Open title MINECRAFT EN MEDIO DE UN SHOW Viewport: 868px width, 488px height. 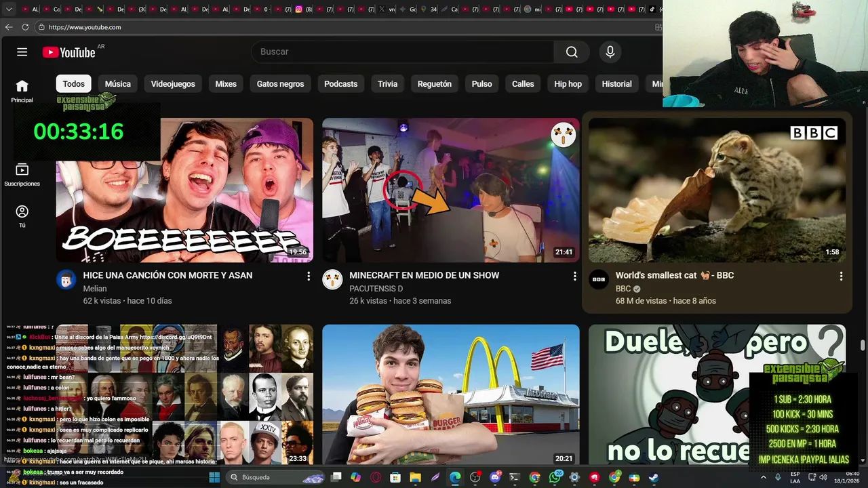[x=424, y=275]
